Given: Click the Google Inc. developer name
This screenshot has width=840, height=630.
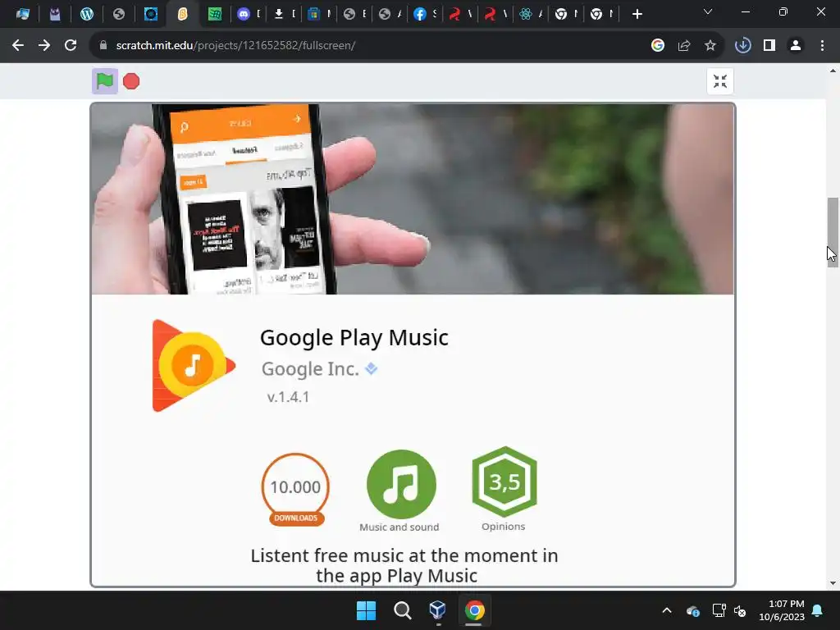Looking at the screenshot, I should click(x=310, y=368).
